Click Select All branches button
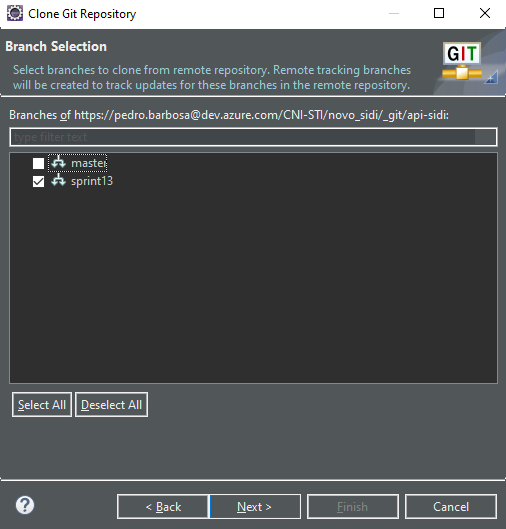Screen dimensions: 506x529 coord(42,405)
